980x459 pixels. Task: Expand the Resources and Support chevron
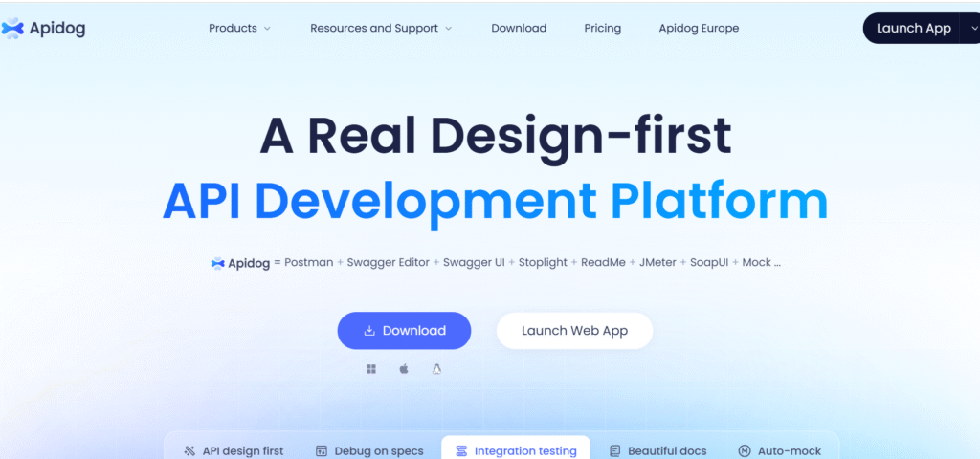pos(448,29)
